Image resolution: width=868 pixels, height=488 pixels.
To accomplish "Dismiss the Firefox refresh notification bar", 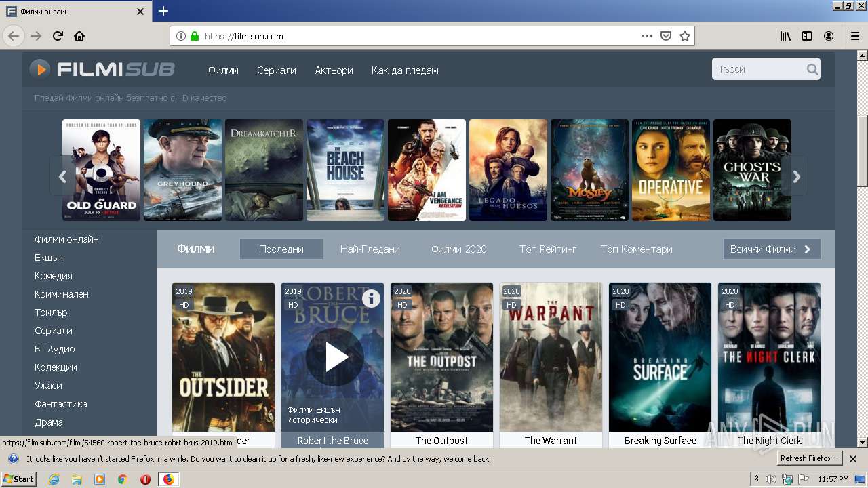I will point(853,459).
